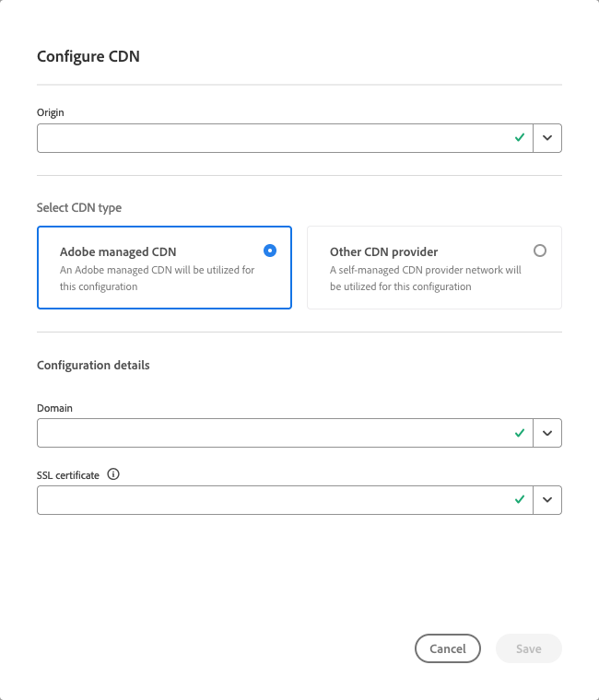Select the Other CDN provider radio button

540,251
